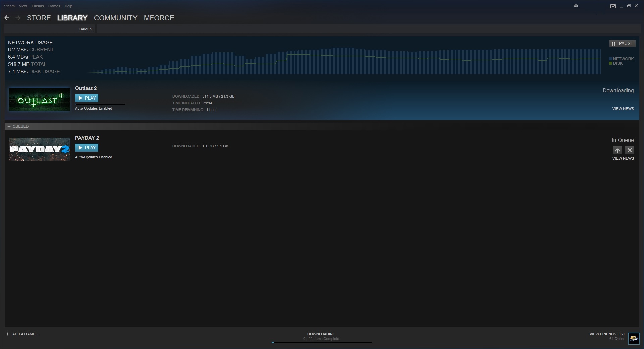
Task: Click the Time Initiated 21:14 value
Action: (207, 103)
